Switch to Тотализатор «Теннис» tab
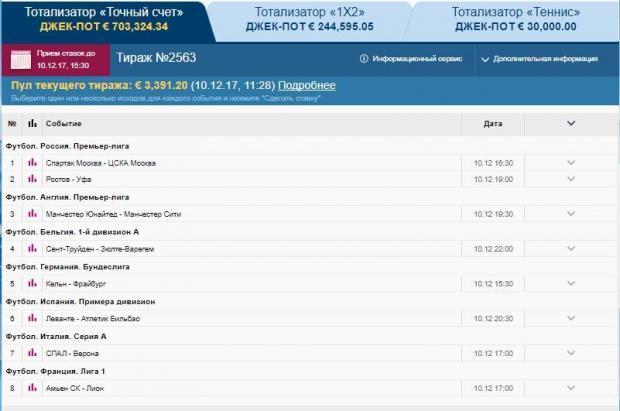 pyautogui.click(x=513, y=18)
